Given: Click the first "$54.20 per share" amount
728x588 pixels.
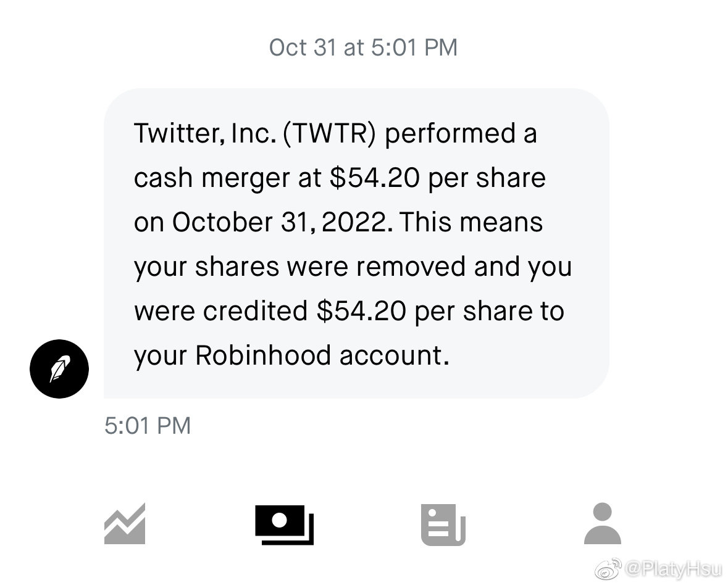Looking at the screenshot, I should [x=437, y=178].
